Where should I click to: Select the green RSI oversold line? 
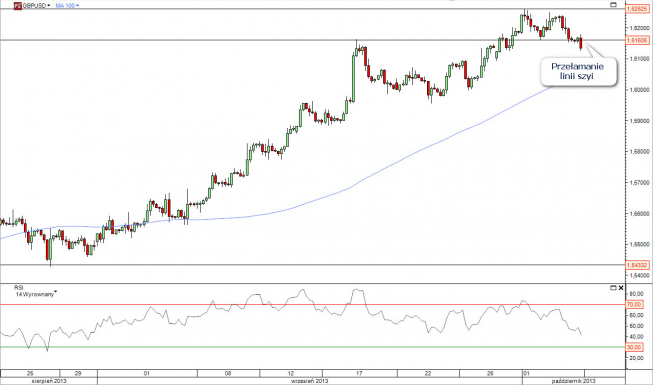(312, 347)
